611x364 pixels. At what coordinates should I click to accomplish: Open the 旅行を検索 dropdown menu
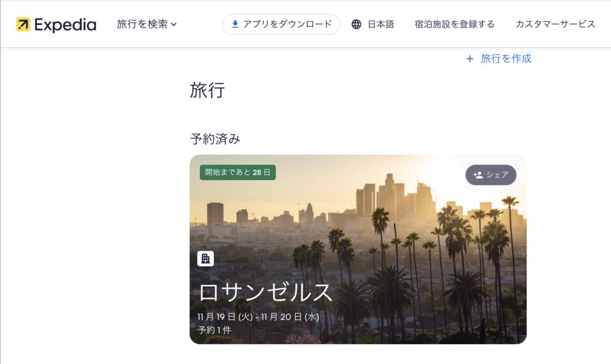147,24
